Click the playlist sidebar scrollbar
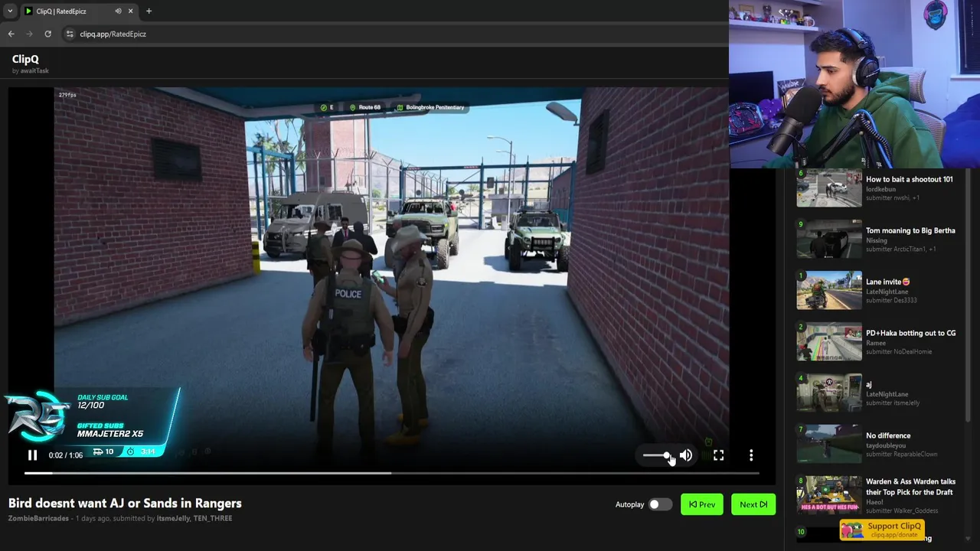The width and height of the screenshot is (980, 551). pyautogui.click(x=969, y=295)
